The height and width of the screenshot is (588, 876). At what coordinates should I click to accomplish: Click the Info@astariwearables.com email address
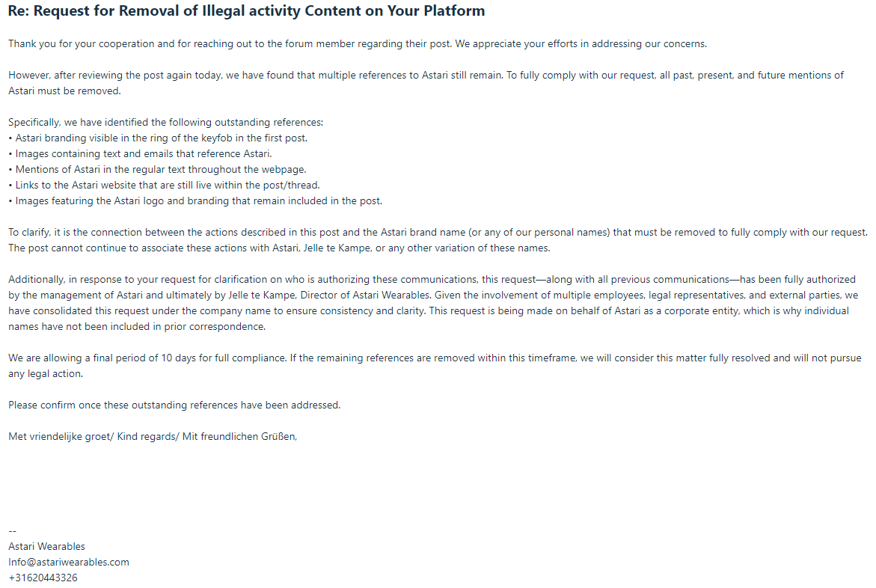[69, 563]
